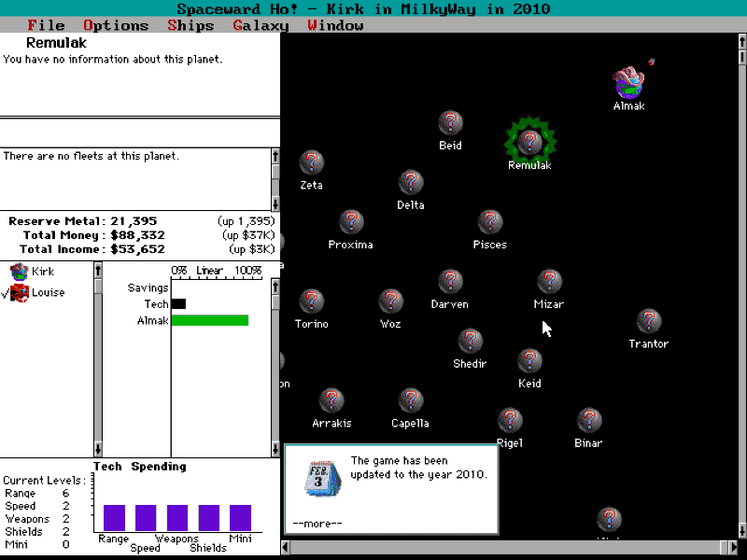Select the Almak home planet icon
This screenshot has width=747, height=560.
pyautogui.click(x=628, y=82)
